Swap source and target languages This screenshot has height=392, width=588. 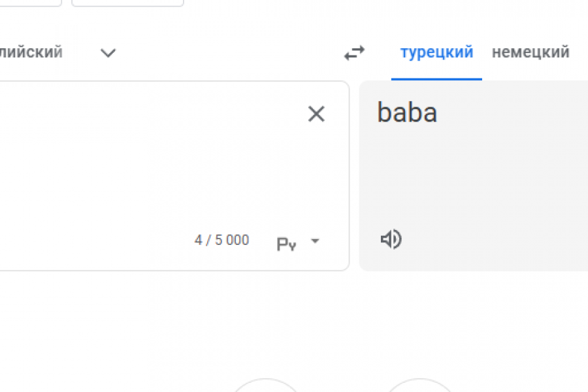tap(354, 53)
